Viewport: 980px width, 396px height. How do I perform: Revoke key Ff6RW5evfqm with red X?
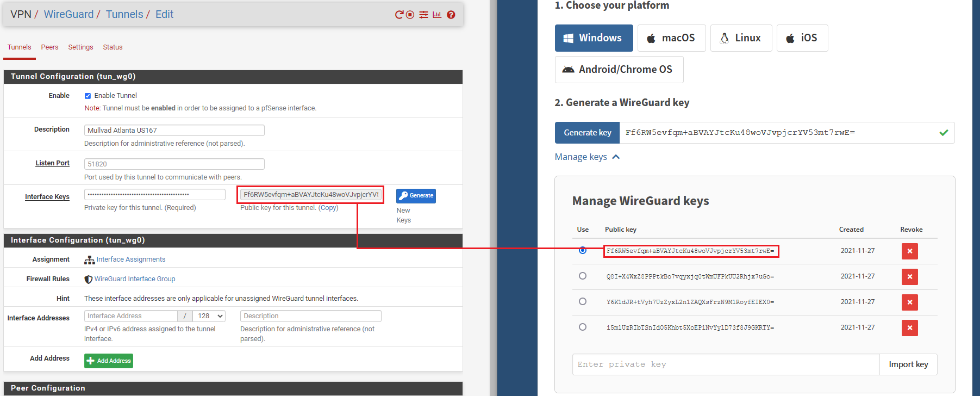tap(910, 251)
